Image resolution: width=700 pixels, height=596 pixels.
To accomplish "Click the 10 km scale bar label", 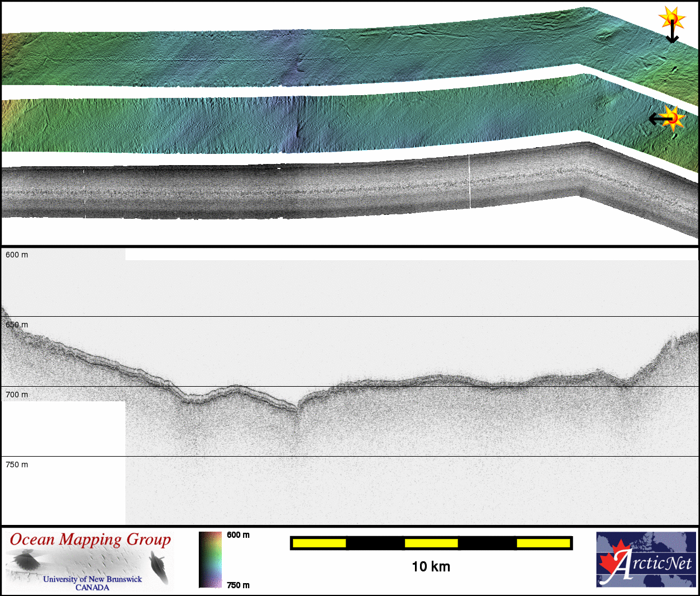I will coord(431,567).
